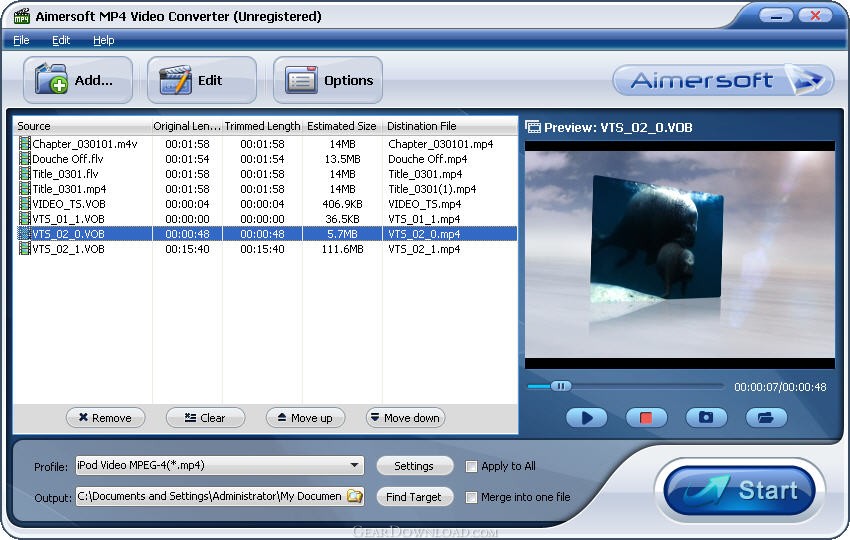The image size is (850, 540).
Task: Click Trimmed Length column header
Action: [262, 126]
